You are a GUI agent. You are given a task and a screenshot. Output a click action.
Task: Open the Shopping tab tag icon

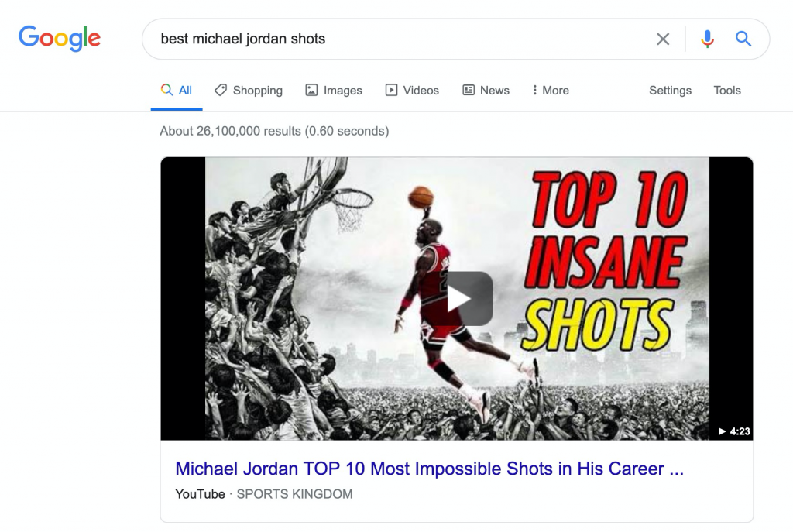click(x=221, y=90)
